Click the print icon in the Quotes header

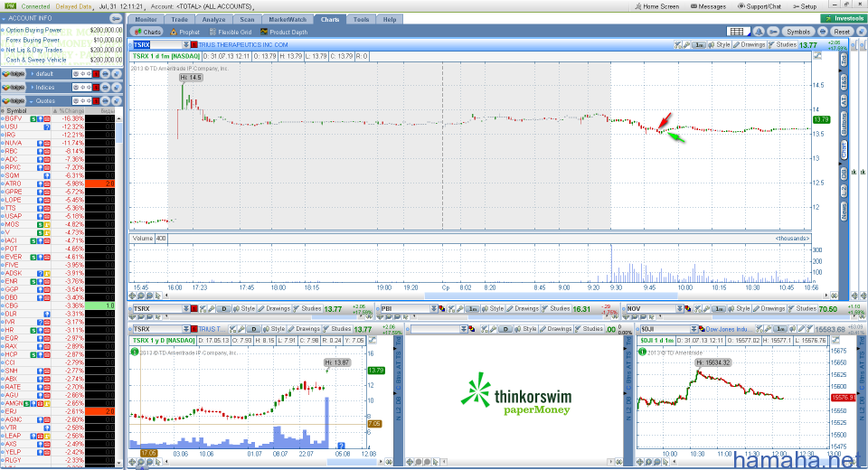pyautogui.click(x=105, y=101)
